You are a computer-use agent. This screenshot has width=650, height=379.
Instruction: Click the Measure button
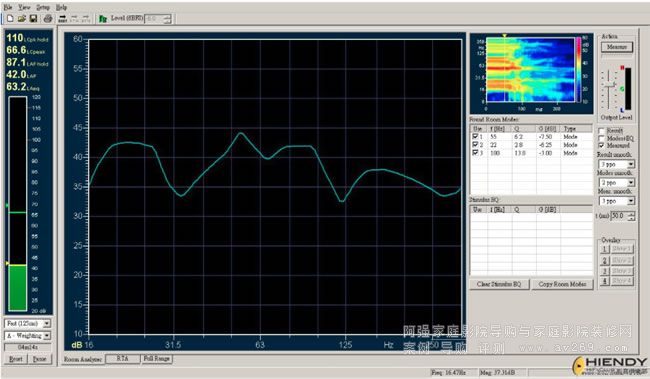click(x=617, y=47)
